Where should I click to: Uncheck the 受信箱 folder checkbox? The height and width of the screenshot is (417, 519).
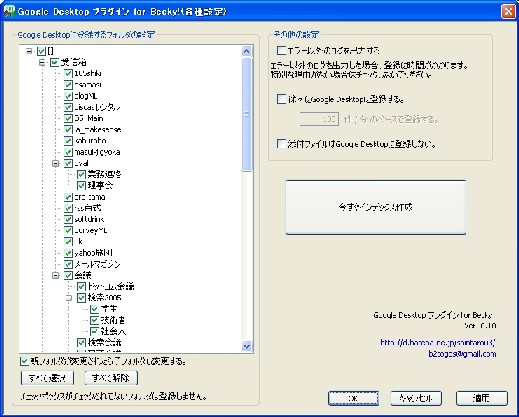pyautogui.click(x=54, y=62)
